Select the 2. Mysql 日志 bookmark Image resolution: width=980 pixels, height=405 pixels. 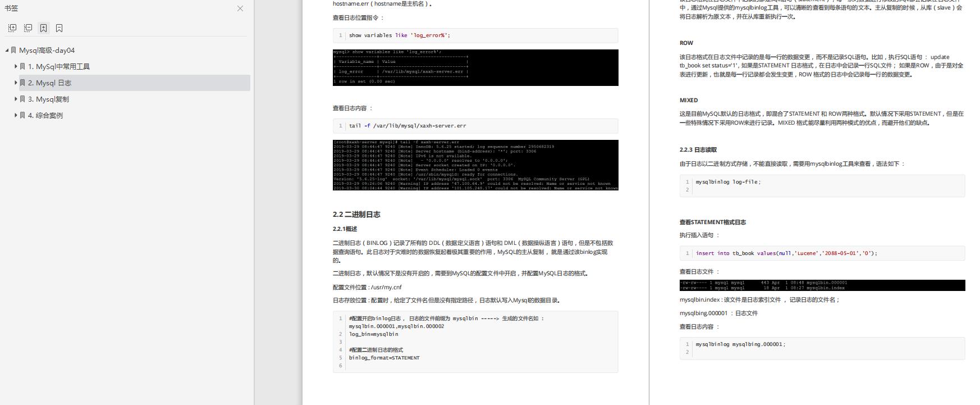pyautogui.click(x=50, y=83)
